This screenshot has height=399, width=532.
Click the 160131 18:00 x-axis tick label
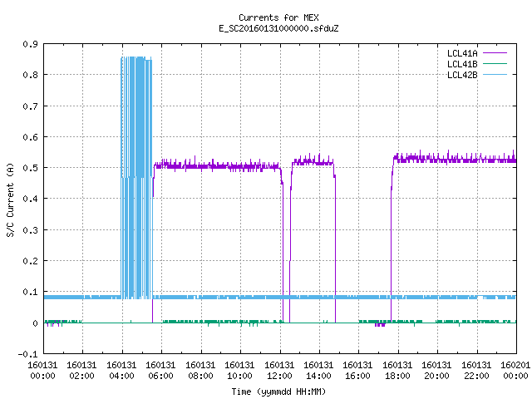coord(397,371)
